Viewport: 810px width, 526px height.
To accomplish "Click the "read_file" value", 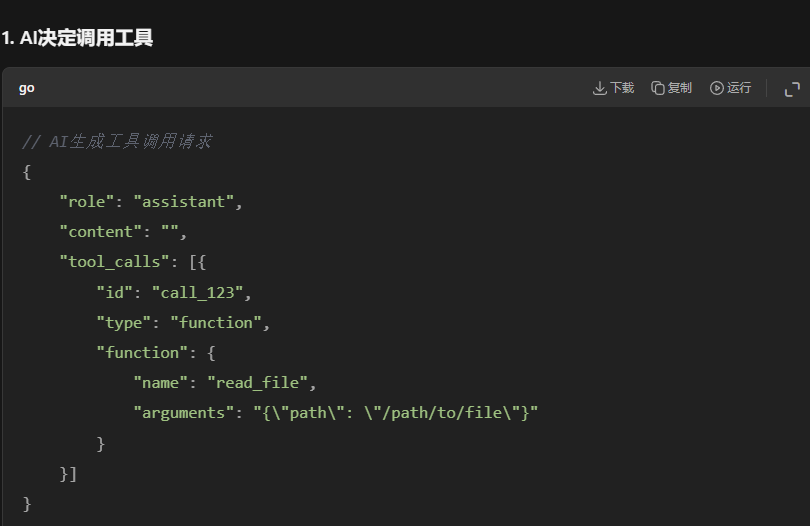I will pyautogui.click(x=257, y=383).
